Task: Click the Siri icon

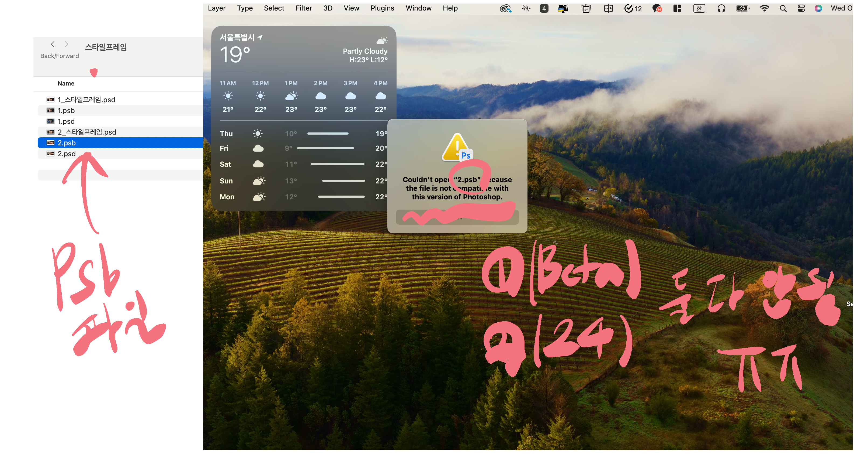Action: [x=818, y=8]
